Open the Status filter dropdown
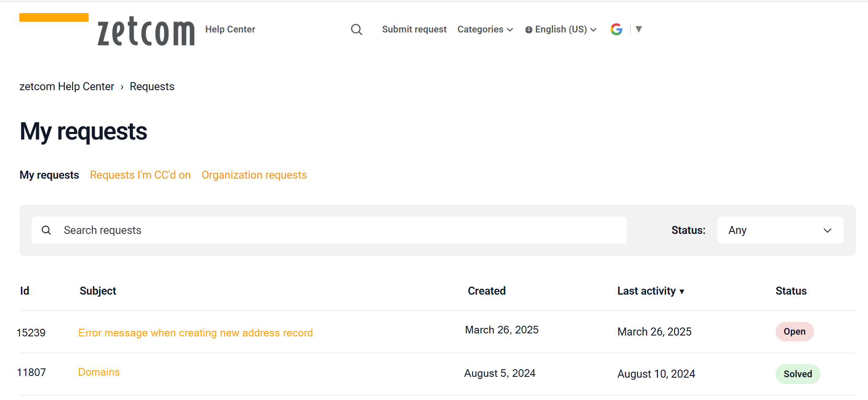This screenshot has height=400, width=868. [x=780, y=230]
